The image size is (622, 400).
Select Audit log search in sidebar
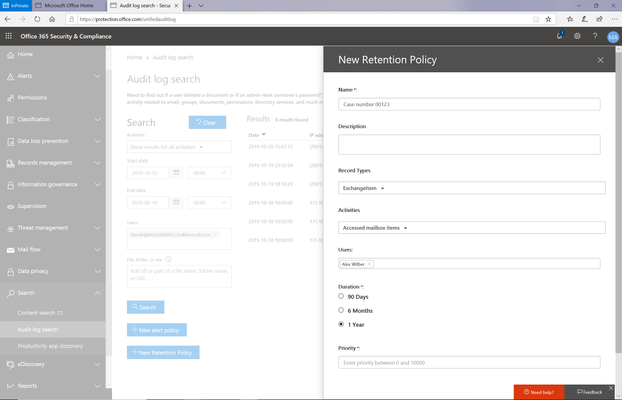38,330
